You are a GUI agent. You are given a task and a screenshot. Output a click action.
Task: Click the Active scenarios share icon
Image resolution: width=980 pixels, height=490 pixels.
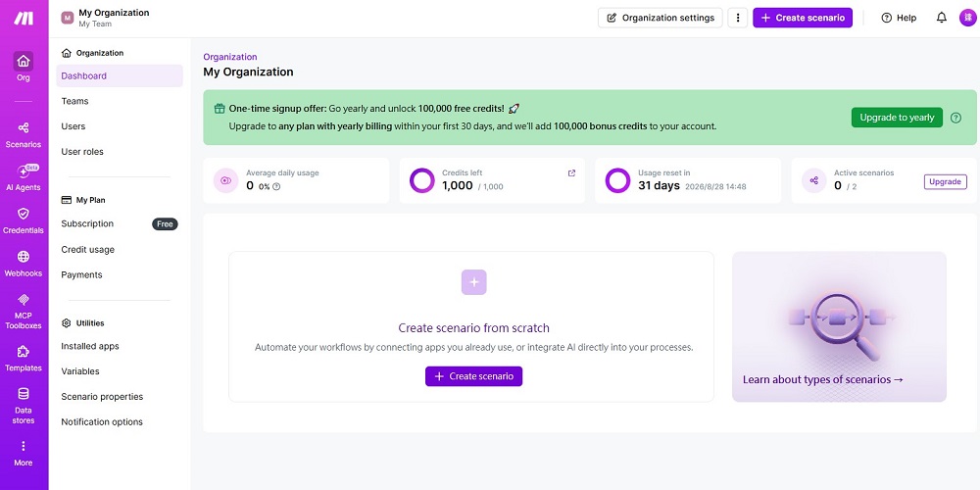pyautogui.click(x=813, y=180)
